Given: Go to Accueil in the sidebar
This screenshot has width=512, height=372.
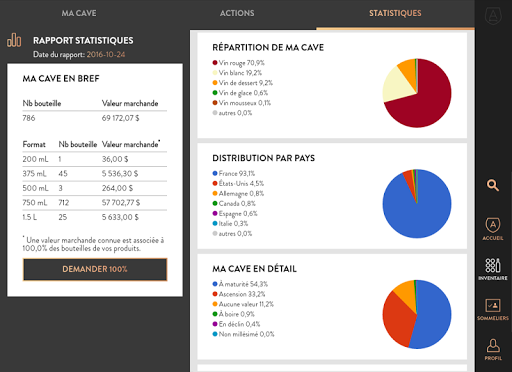Looking at the screenshot, I should [493, 229].
